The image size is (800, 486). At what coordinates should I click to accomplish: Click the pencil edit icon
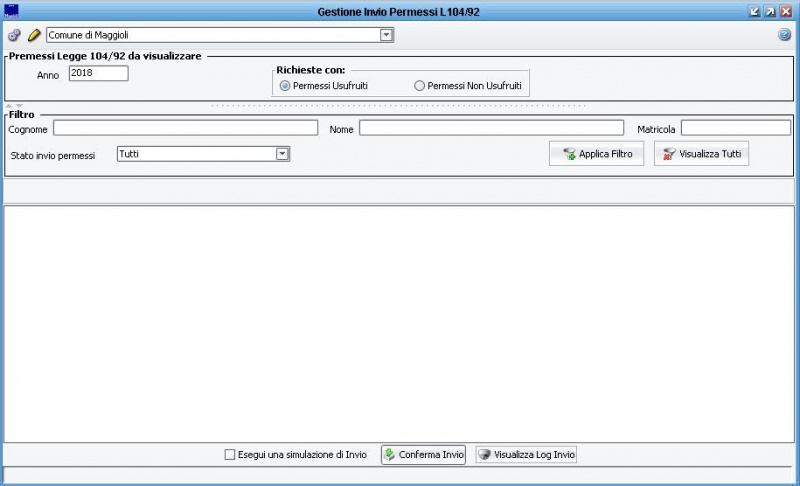[x=34, y=35]
